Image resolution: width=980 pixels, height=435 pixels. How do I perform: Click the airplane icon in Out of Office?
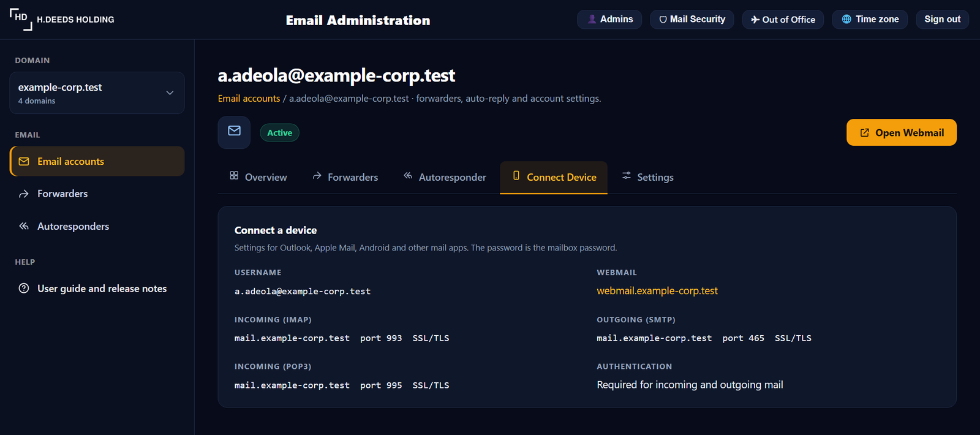coord(755,20)
